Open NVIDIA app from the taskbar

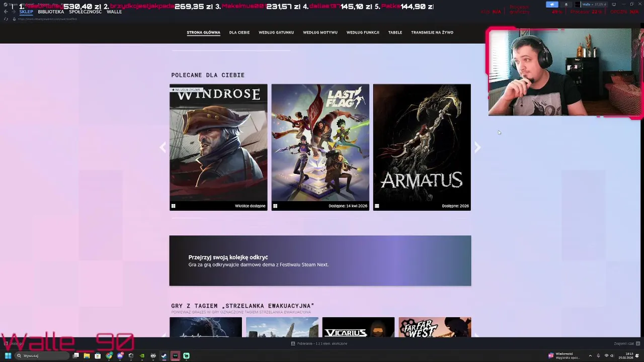click(142, 355)
